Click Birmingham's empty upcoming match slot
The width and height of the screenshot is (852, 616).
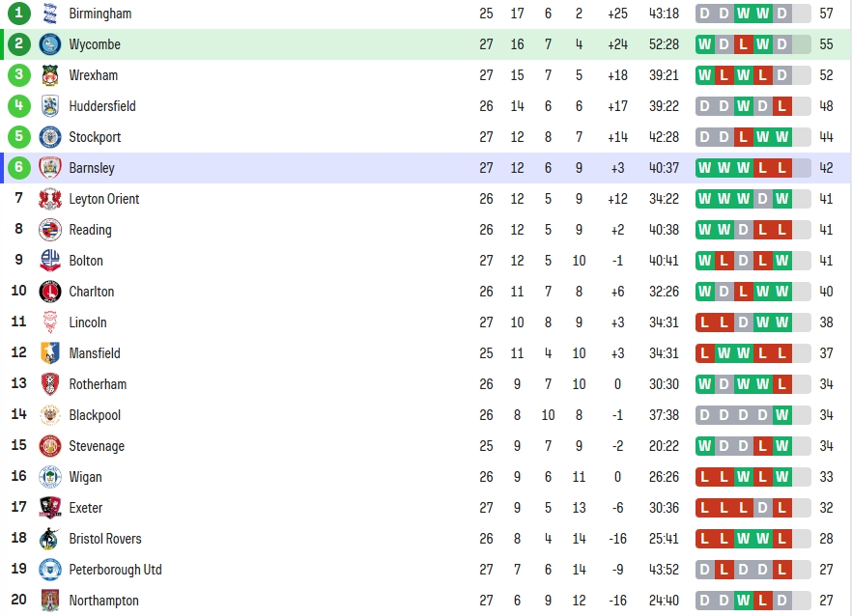(x=802, y=14)
